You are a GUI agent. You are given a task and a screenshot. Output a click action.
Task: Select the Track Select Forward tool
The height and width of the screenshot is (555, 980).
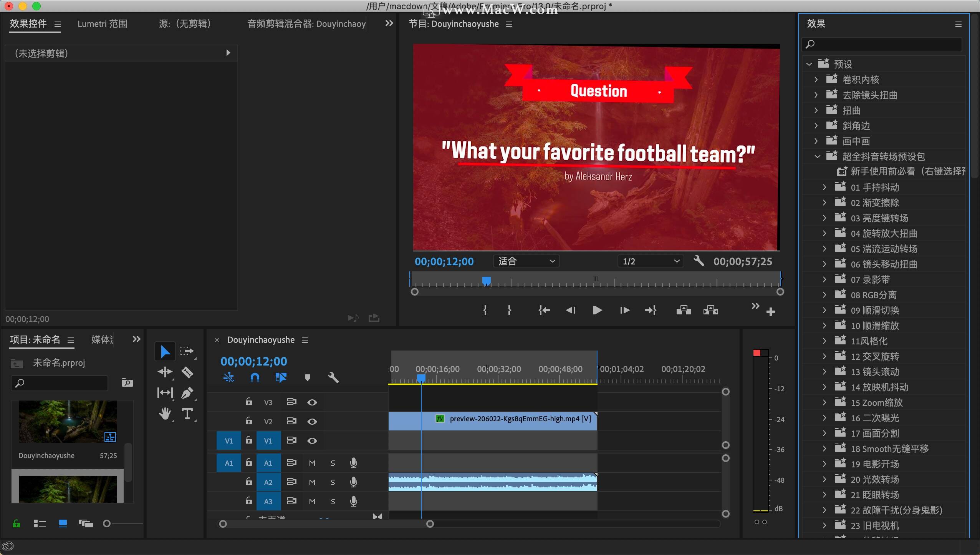point(187,351)
